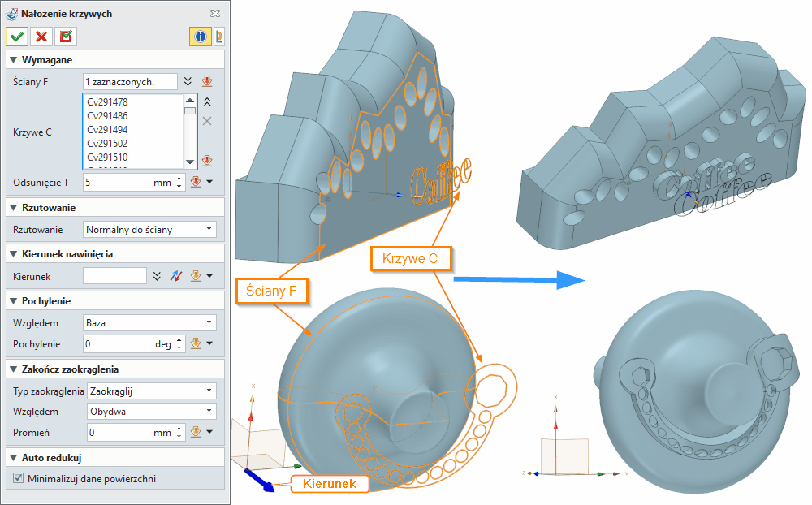Uncheck Minimalizuj dane powierzchni
Viewport: 812px width, 505px height.
point(18,477)
